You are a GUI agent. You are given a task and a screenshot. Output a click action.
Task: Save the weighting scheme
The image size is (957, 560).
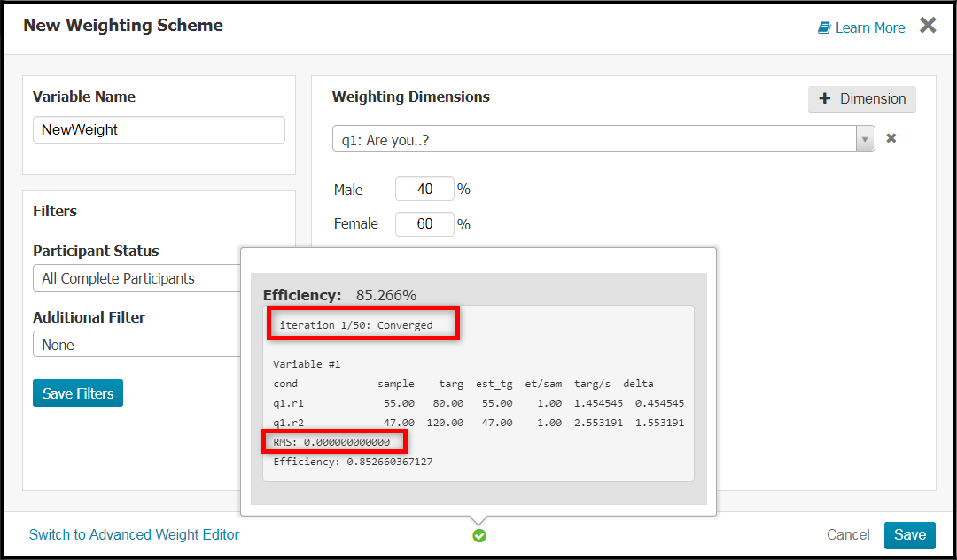pos(909,535)
